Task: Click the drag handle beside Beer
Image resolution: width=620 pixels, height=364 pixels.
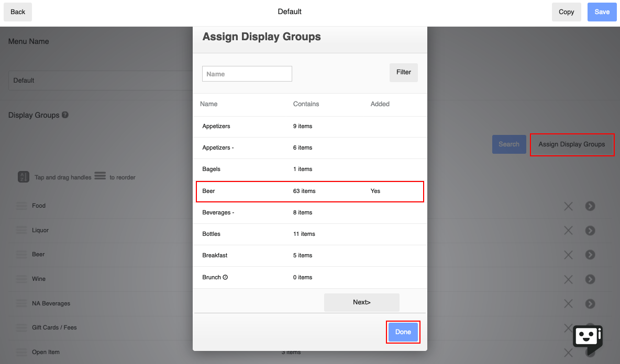Action: point(21,254)
